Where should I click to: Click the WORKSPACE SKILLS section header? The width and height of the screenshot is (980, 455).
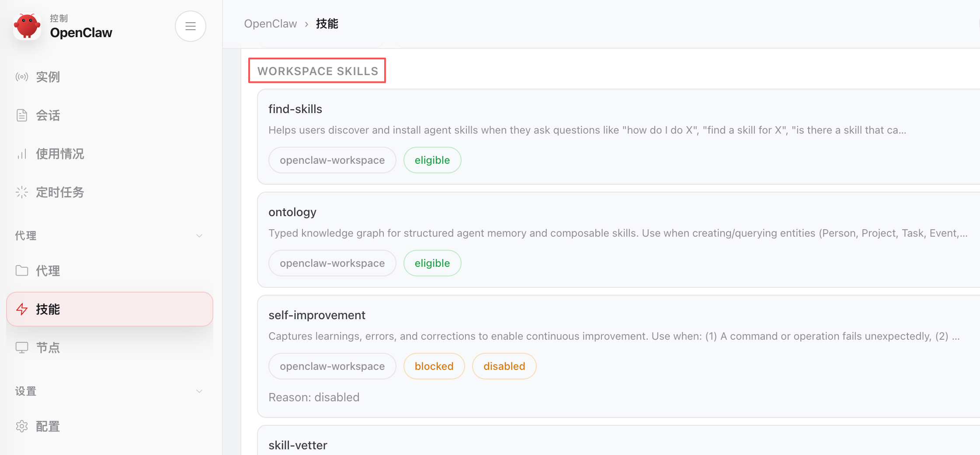click(317, 71)
